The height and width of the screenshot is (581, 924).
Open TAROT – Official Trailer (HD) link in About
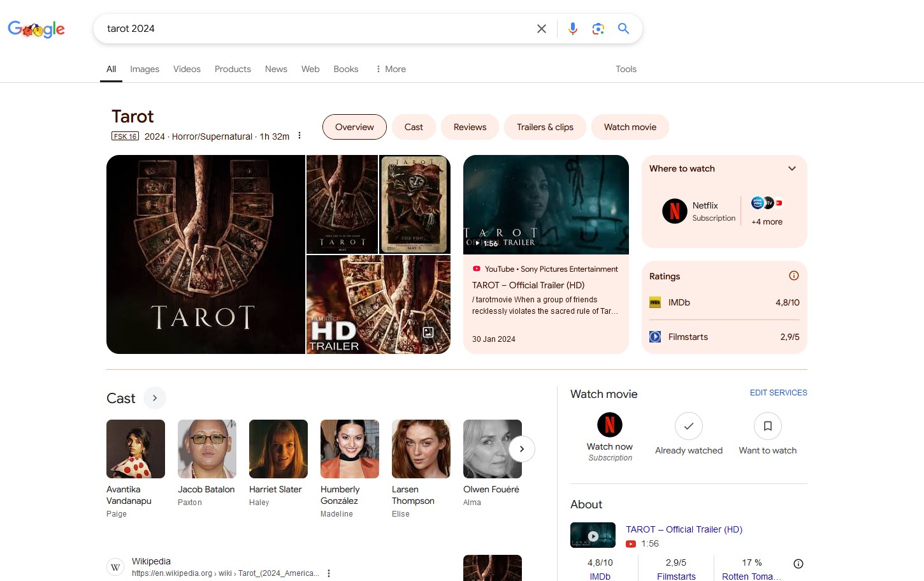[x=684, y=529]
